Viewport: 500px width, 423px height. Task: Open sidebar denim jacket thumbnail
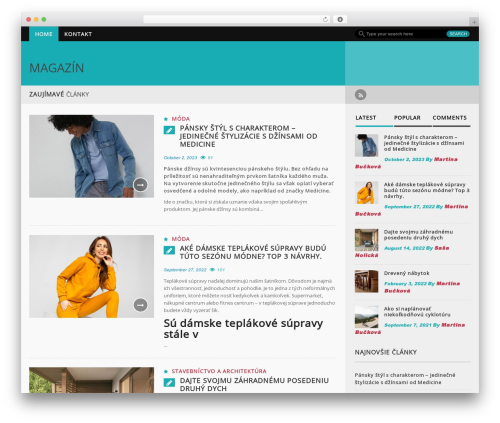[x=366, y=145]
